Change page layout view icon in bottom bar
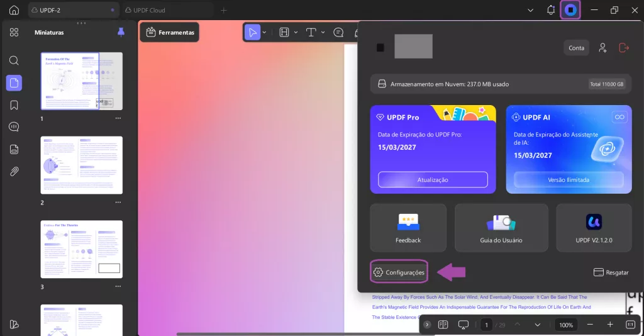Viewport: 644px width, 336px height. [x=443, y=325]
